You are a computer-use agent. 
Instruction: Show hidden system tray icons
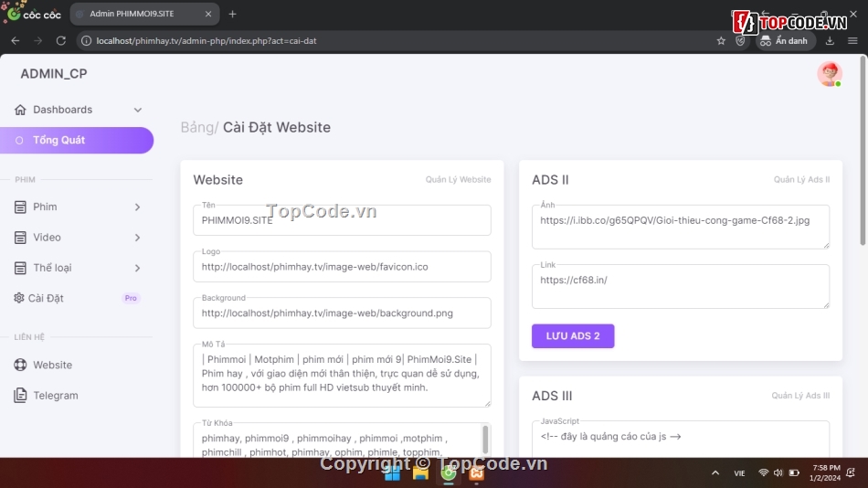point(715,473)
